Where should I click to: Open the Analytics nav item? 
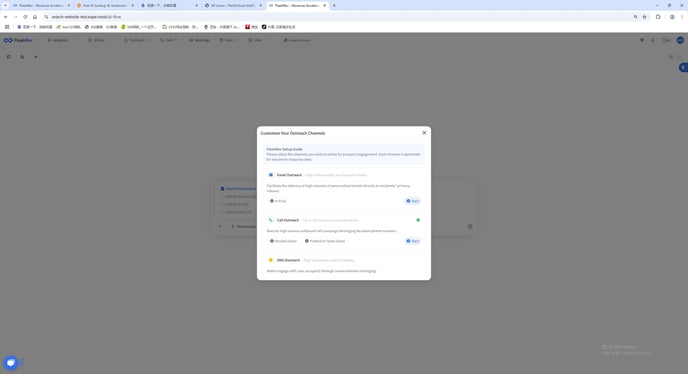click(58, 40)
